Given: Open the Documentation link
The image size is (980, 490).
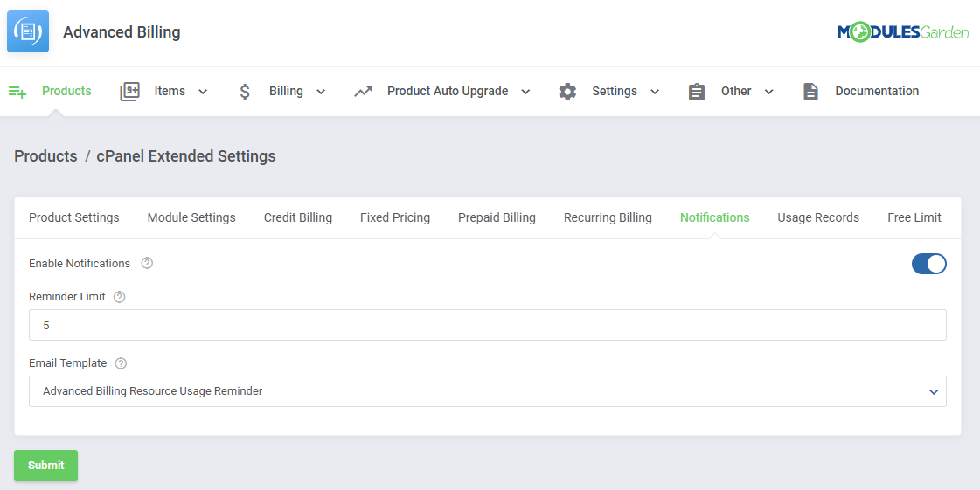Looking at the screenshot, I should pos(877,91).
